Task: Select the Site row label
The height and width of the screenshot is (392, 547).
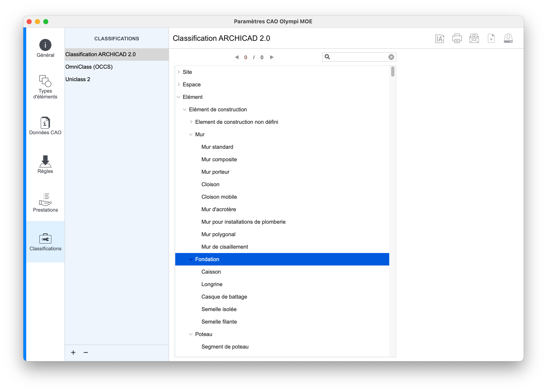Action: pyautogui.click(x=187, y=72)
